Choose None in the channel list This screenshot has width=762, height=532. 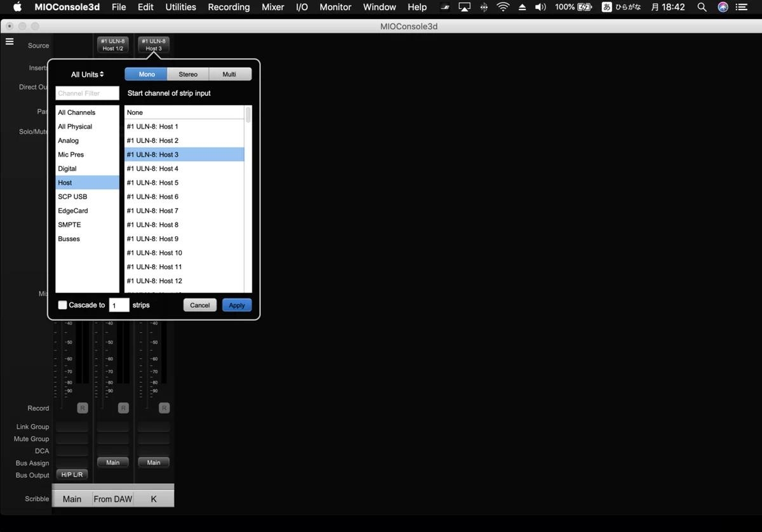click(184, 112)
